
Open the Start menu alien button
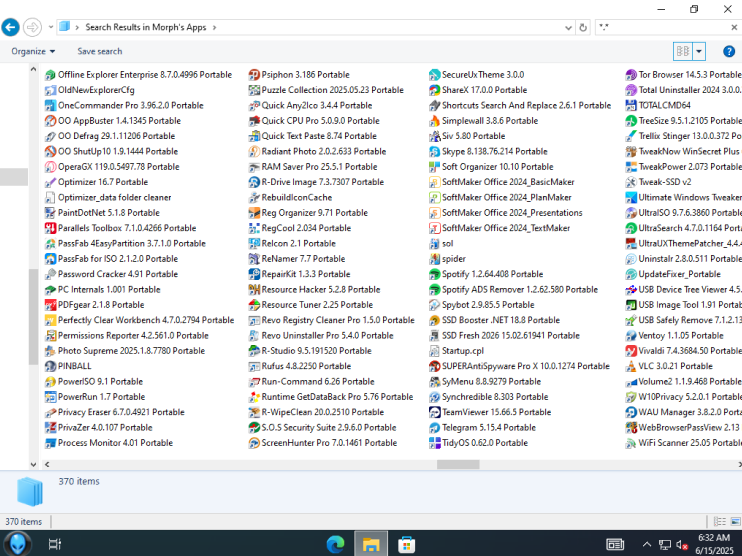(18, 544)
